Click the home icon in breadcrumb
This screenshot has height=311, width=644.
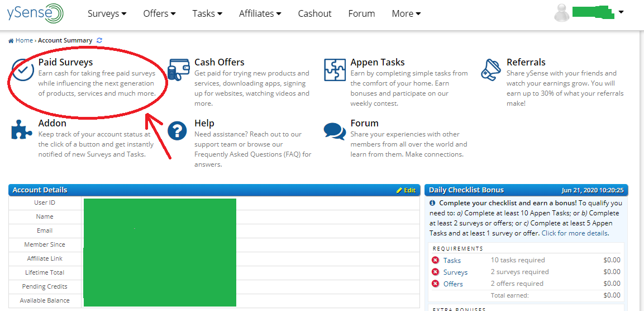click(x=11, y=40)
